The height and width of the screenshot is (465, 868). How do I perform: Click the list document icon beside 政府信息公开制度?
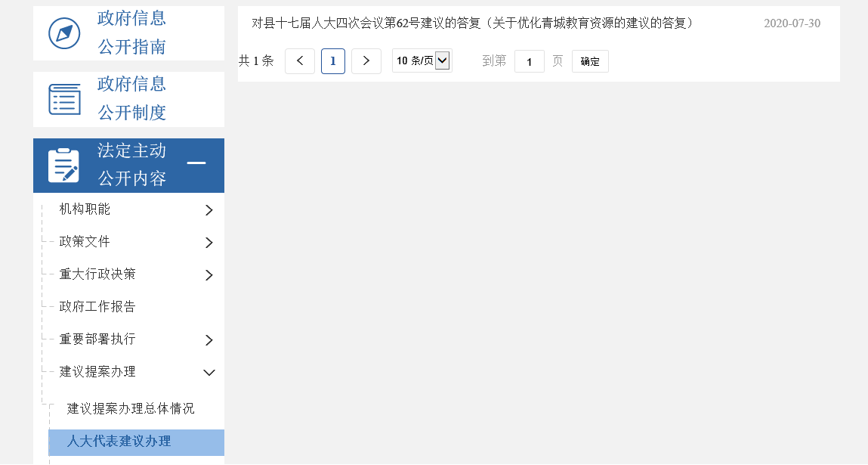click(64, 99)
